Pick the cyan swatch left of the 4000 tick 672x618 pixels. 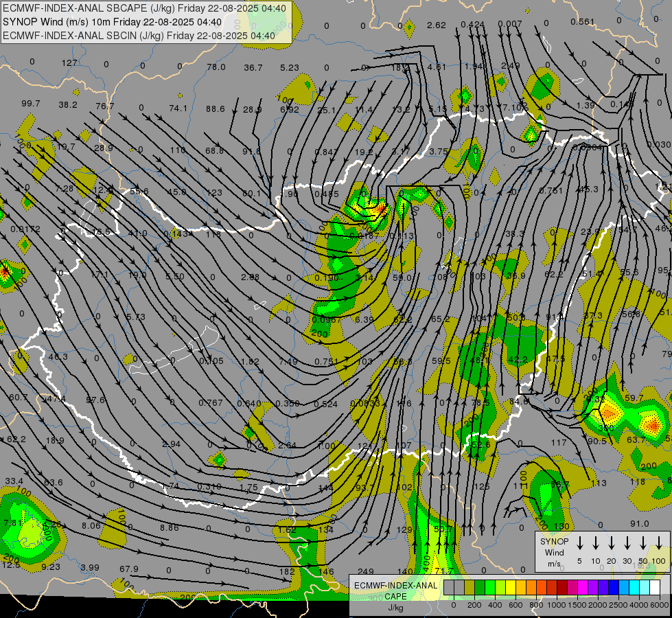click(x=634, y=587)
